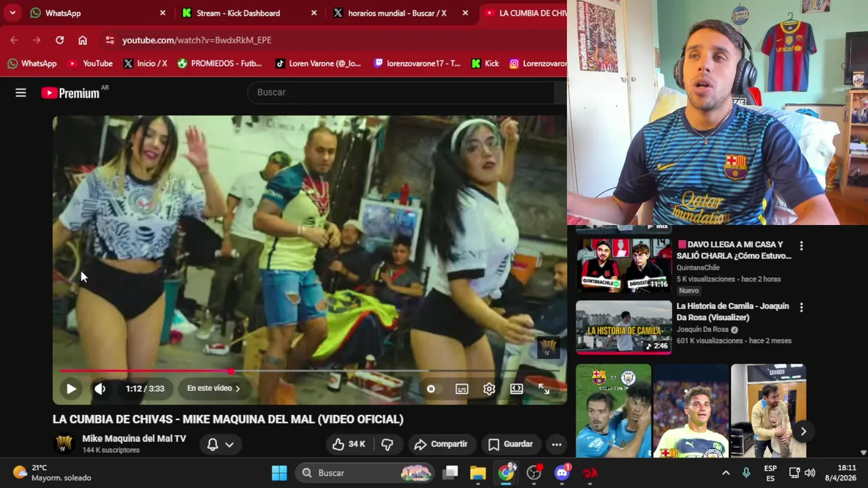The width and height of the screenshot is (868, 488).
Task: Click microphone icon in system tray
Action: click(746, 472)
